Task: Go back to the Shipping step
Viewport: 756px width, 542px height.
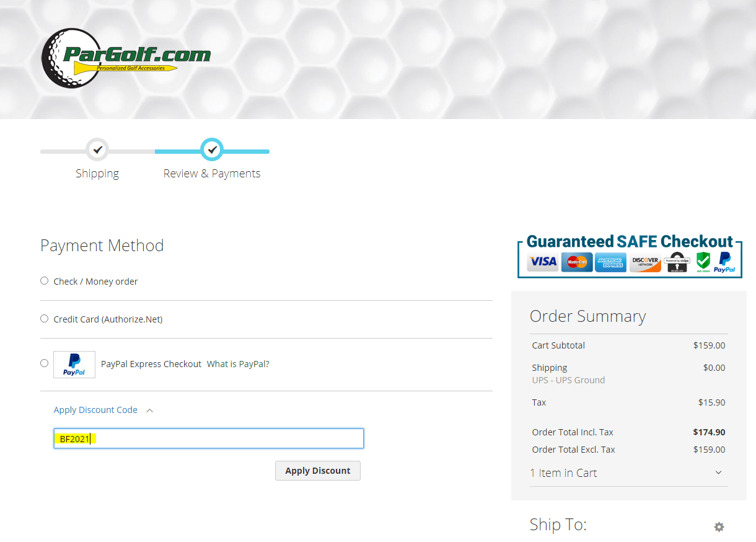Action: tap(97, 173)
